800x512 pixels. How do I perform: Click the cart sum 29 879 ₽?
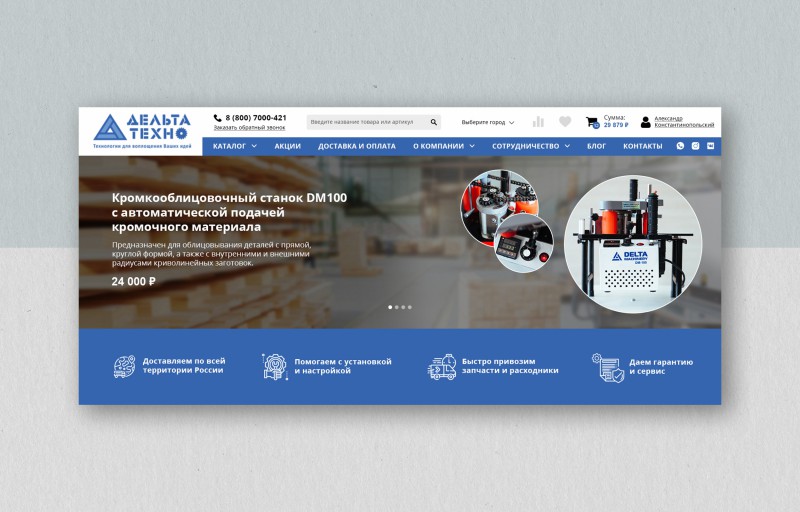[616, 125]
